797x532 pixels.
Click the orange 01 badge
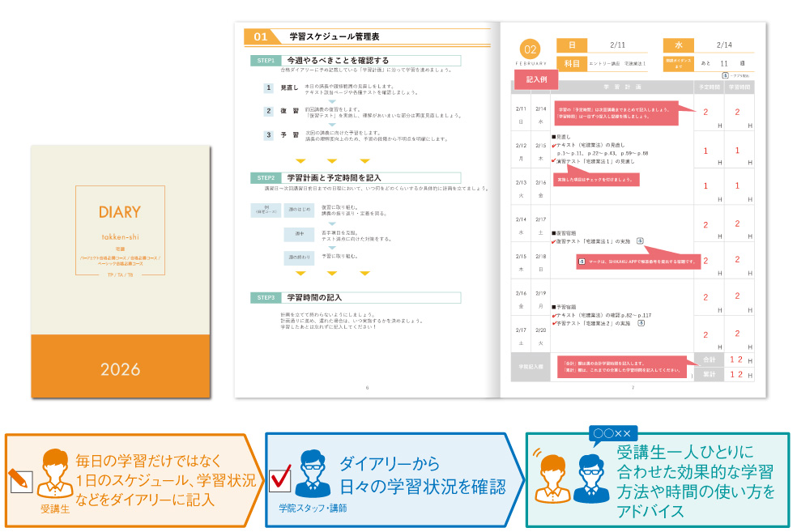tap(261, 36)
